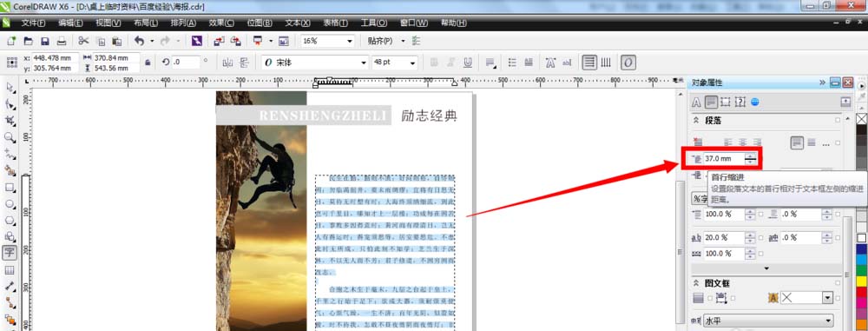Collapse the 段落 section

coord(696,120)
